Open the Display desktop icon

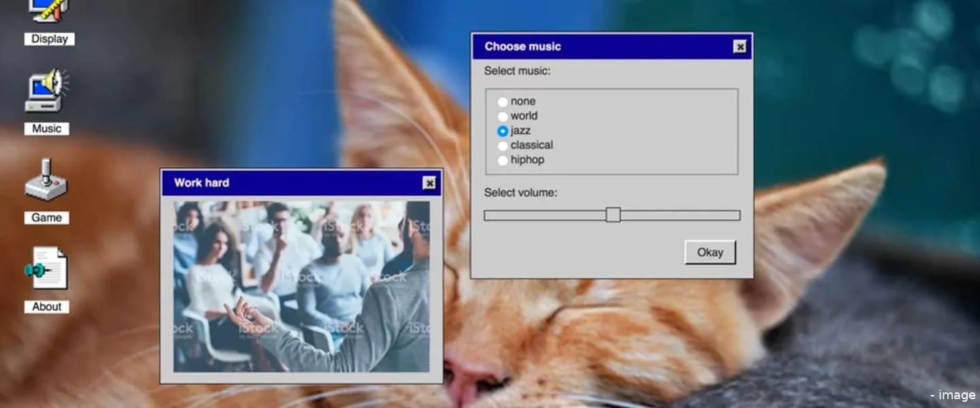47,11
